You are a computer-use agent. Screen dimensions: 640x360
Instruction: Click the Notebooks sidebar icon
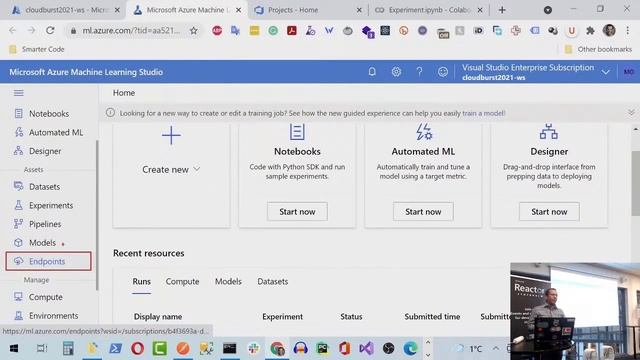coord(18,113)
